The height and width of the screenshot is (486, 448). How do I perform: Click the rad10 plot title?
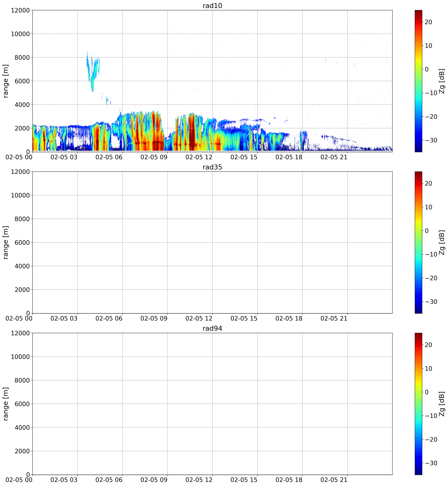tap(212, 6)
